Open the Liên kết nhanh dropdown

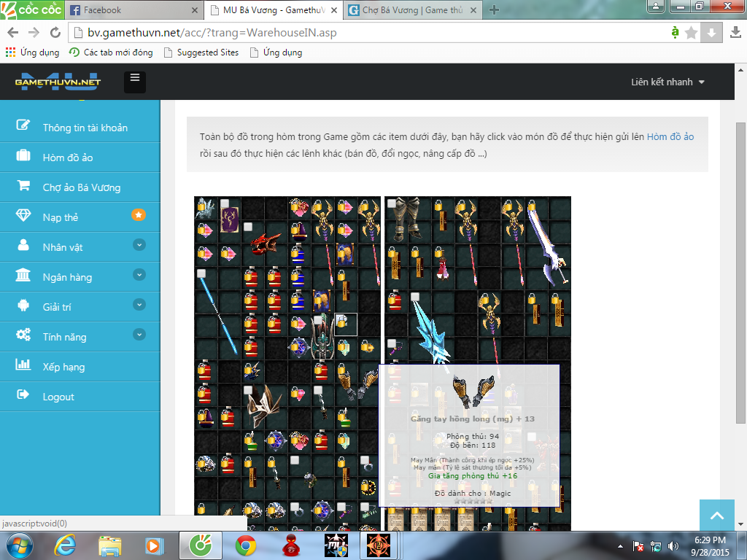coord(667,82)
